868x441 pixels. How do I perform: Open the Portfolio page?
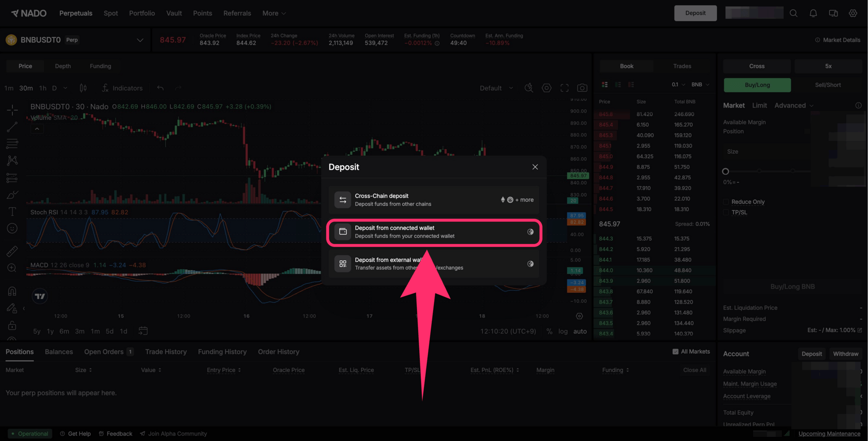coord(142,13)
